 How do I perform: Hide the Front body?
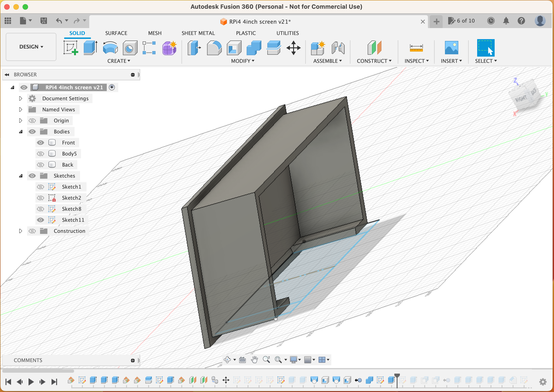click(40, 143)
